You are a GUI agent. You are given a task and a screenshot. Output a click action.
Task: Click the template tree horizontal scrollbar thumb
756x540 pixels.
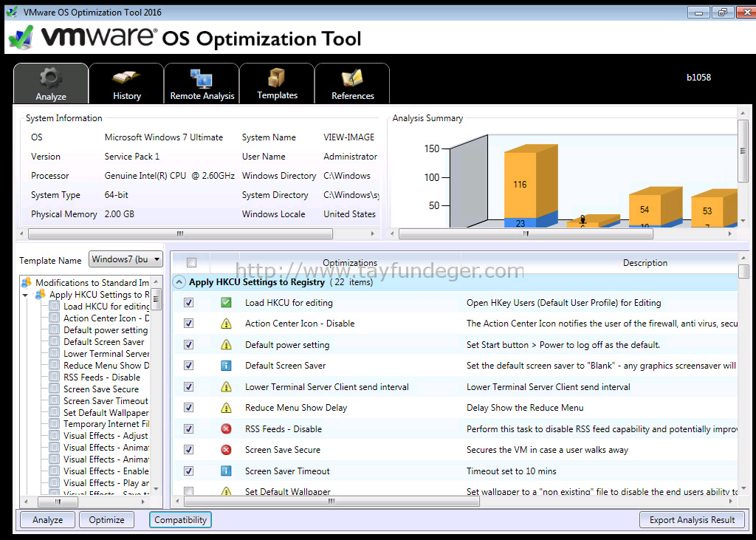coord(58,502)
